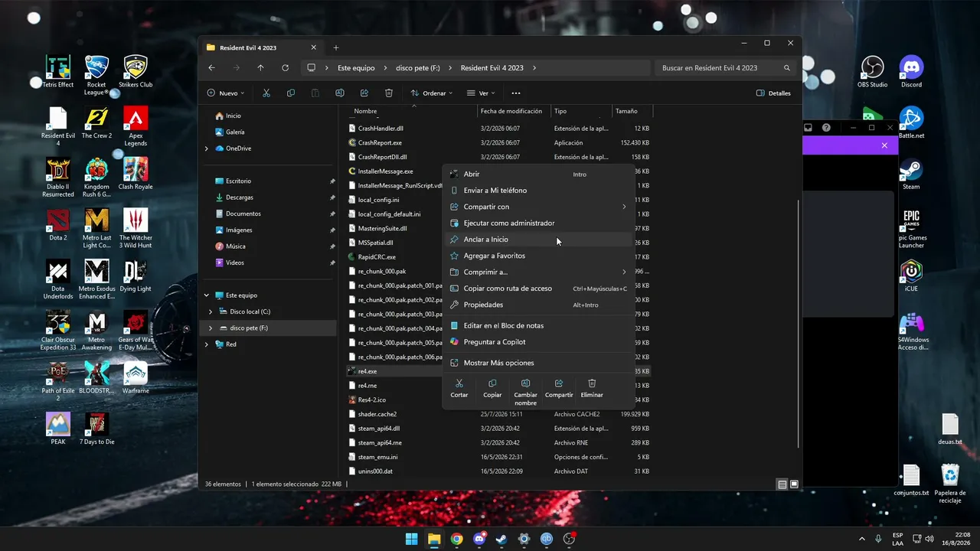
Task: Choose Propiedades in the context menu
Action: 539,305
